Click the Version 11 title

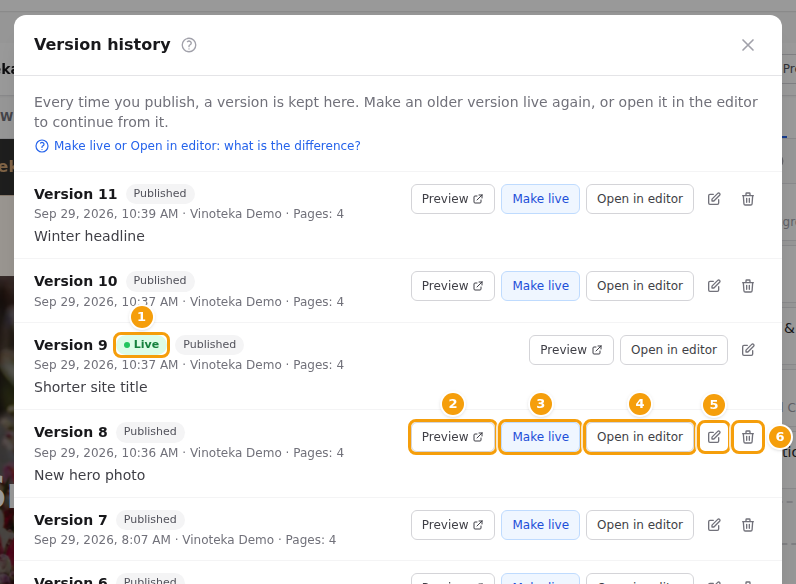pyautogui.click(x=76, y=194)
